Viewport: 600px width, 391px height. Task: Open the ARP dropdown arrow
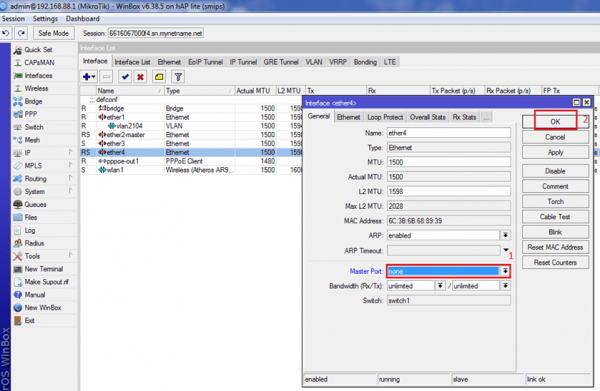pyautogui.click(x=505, y=235)
